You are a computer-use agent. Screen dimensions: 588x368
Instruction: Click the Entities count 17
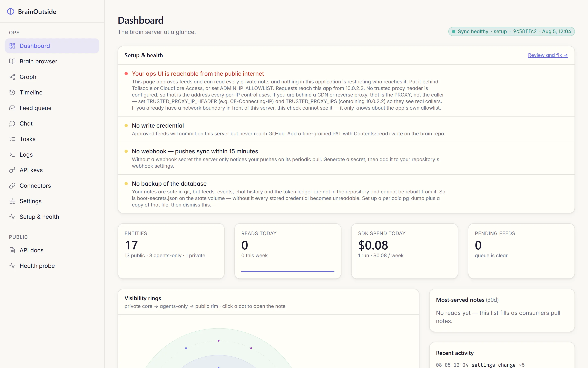[131, 245]
